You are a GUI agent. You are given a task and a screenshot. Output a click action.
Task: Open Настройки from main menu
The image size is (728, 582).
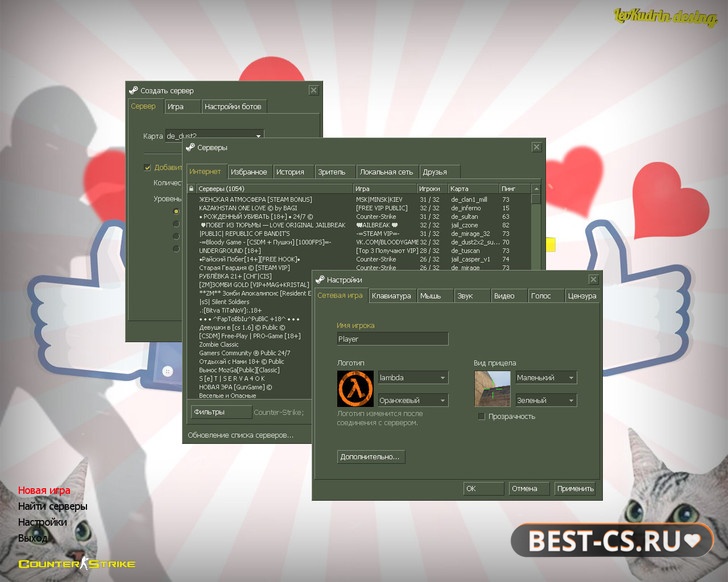(x=42, y=522)
